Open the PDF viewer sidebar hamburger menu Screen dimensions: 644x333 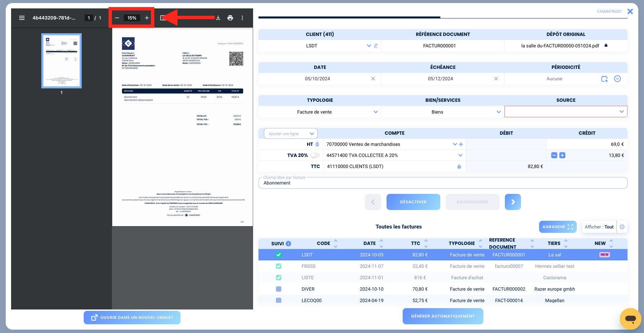22,18
